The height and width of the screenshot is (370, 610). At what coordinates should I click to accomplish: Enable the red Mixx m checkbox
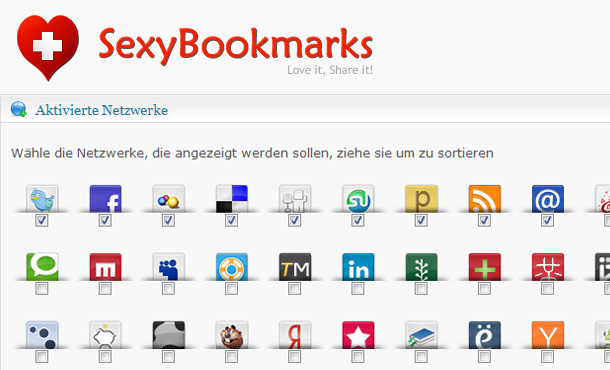point(105,289)
